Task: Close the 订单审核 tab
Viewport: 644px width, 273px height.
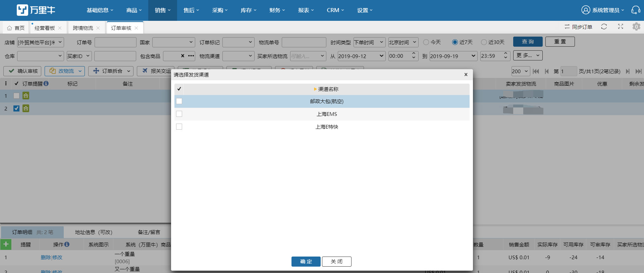Action: click(136, 28)
